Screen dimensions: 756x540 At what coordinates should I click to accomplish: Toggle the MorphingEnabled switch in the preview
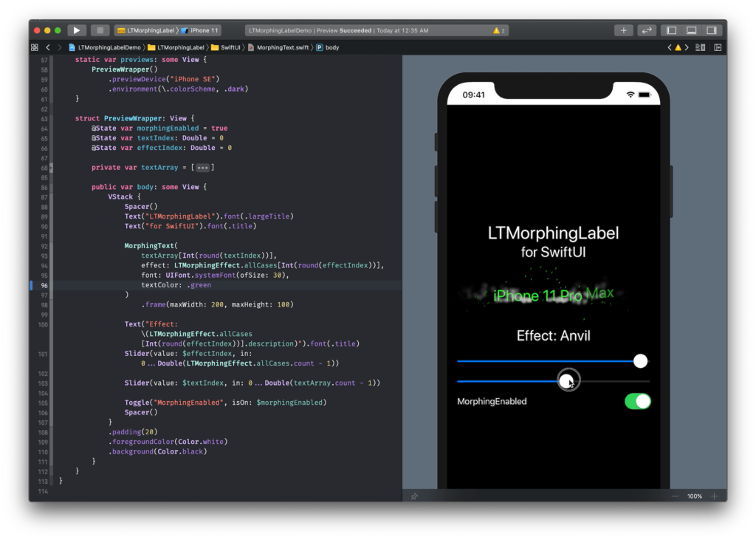[x=636, y=401]
